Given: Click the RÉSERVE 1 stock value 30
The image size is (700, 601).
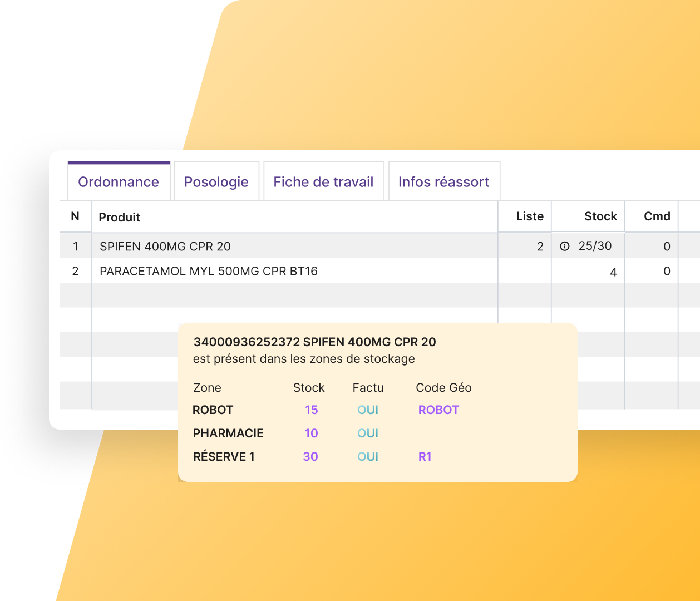Looking at the screenshot, I should click(310, 457).
